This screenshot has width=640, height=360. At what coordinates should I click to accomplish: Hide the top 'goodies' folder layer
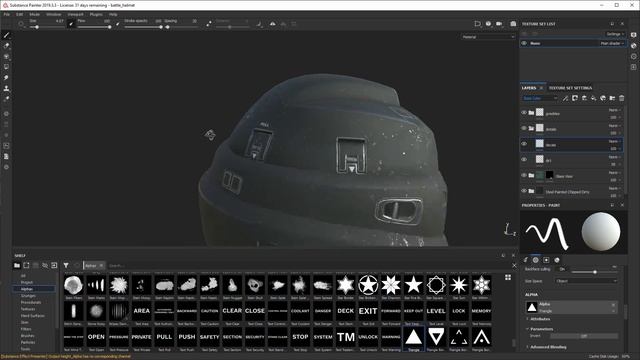pos(524,113)
